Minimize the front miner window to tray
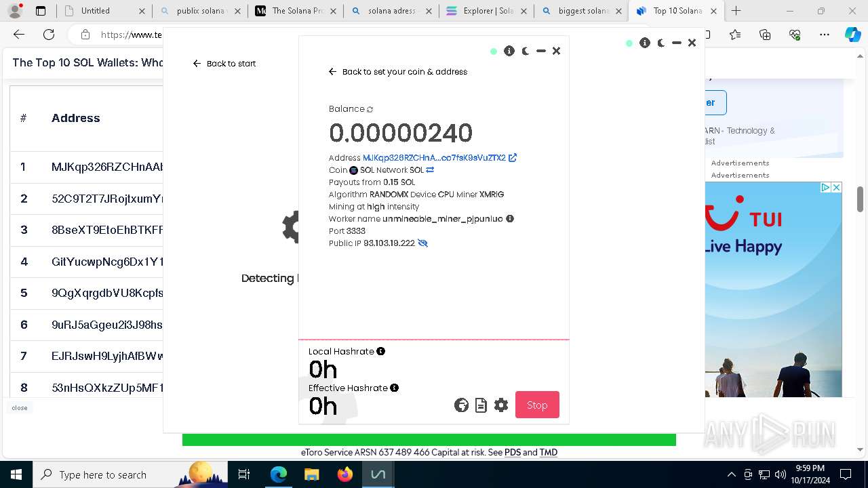 [541, 51]
